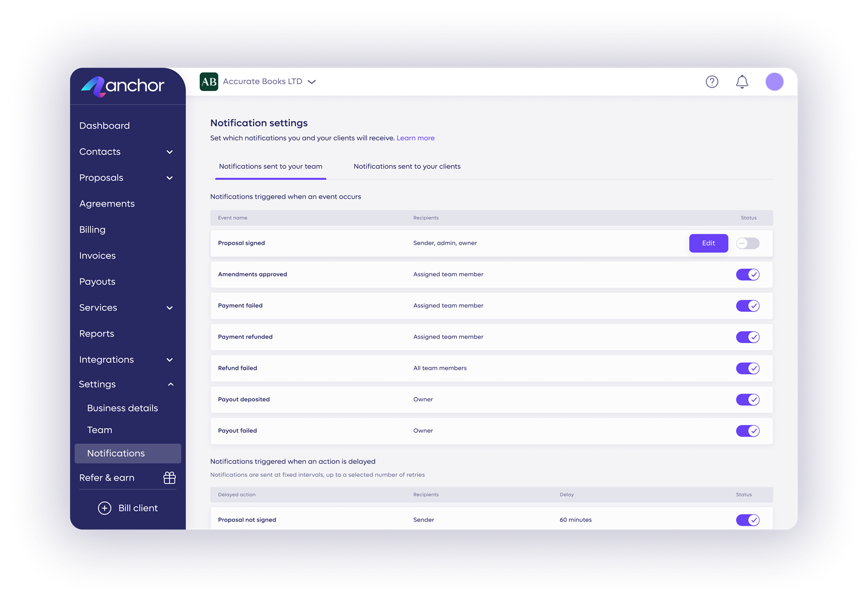Click the Payment refunded event name
Image resolution: width=868 pixels, height=602 pixels.
pyautogui.click(x=245, y=337)
